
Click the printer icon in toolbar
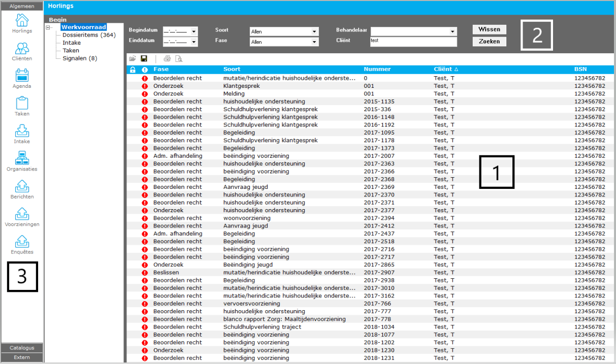click(167, 59)
